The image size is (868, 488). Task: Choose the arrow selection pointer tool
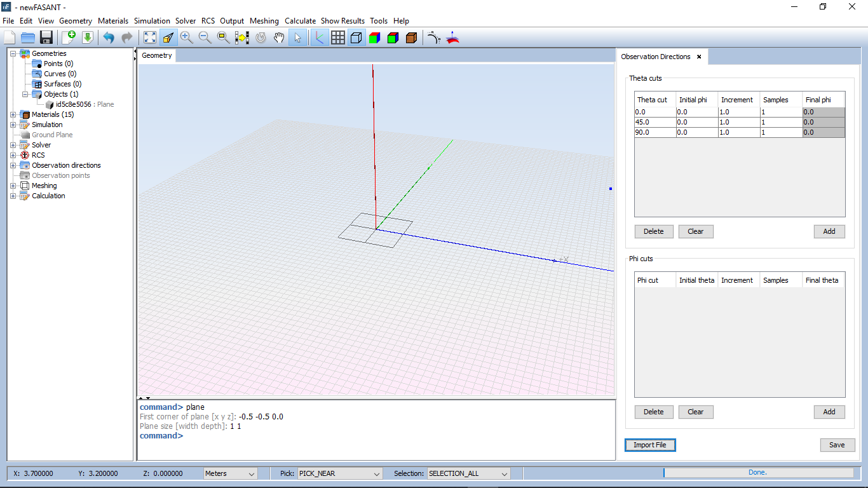[297, 38]
